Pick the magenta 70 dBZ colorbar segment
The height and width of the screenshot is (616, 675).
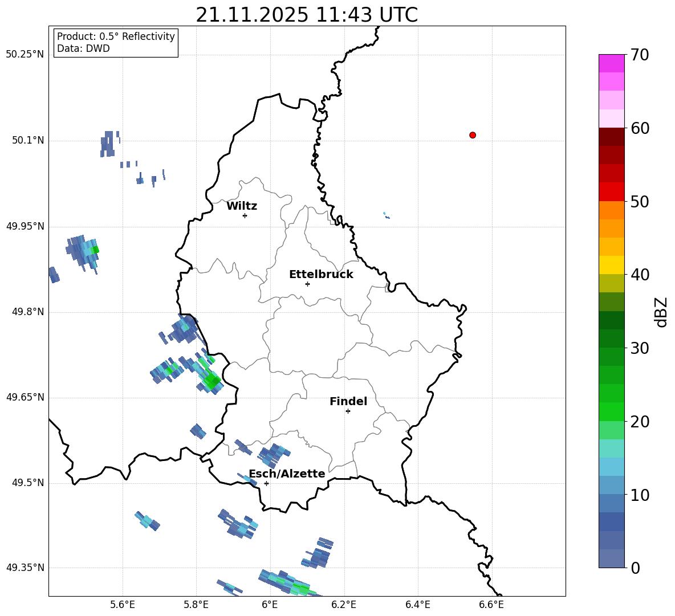click(611, 63)
